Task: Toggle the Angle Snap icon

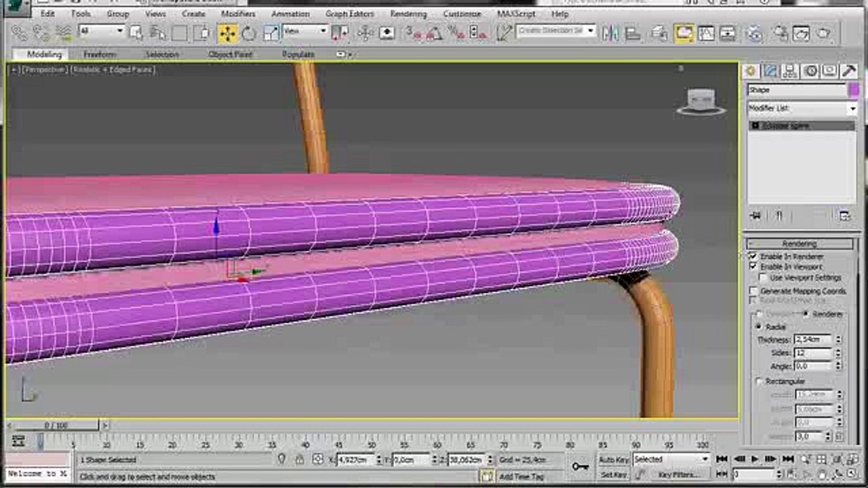Action: coord(435,32)
